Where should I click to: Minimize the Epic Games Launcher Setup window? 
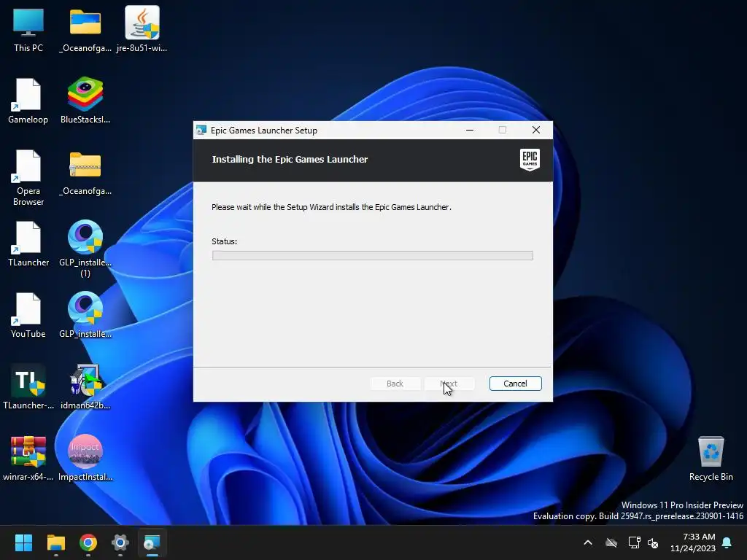click(470, 130)
